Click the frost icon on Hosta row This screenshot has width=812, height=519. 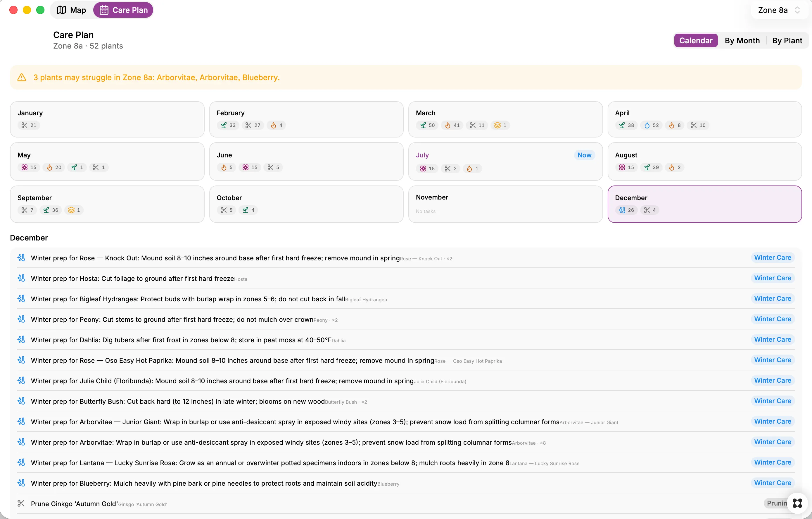coord(21,278)
